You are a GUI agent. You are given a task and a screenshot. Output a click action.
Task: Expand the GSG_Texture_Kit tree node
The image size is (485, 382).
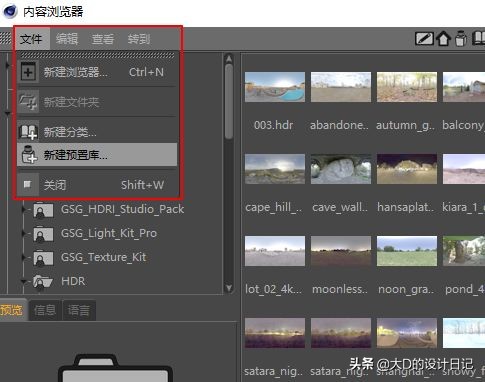pyautogui.click(x=23, y=257)
